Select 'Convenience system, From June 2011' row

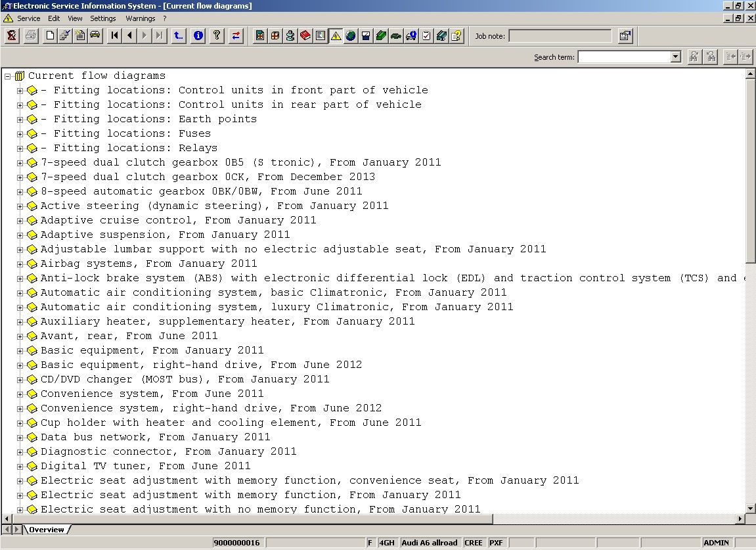click(152, 394)
